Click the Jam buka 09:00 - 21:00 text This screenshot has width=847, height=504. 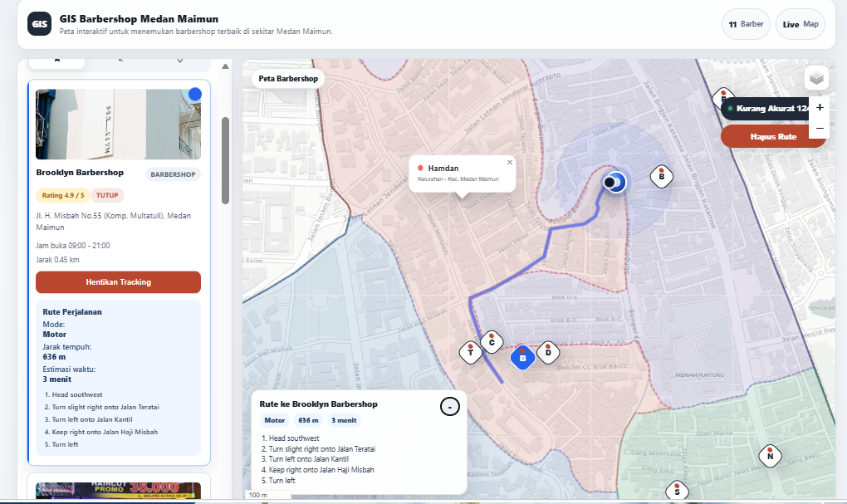pyautogui.click(x=73, y=245)
